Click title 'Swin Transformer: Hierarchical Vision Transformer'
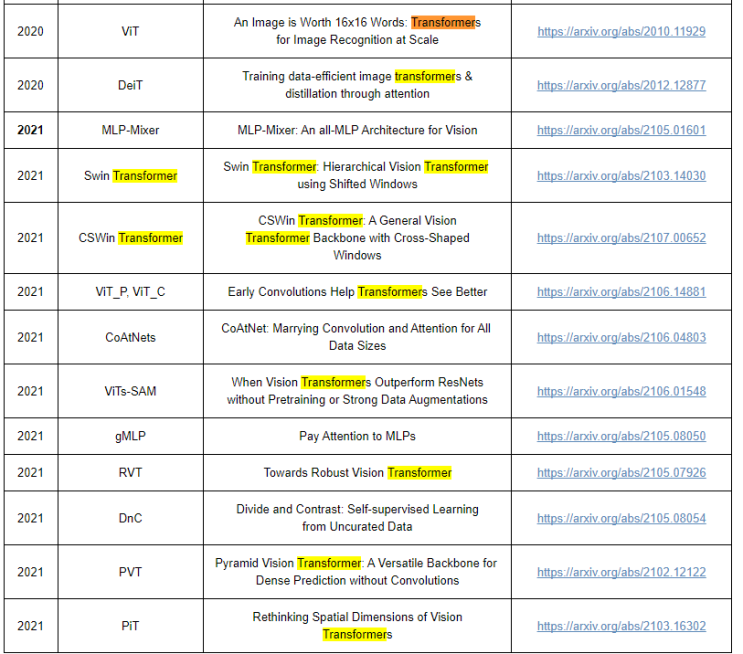743x654 pixels. pyautogui.click(x=356, y=167)
